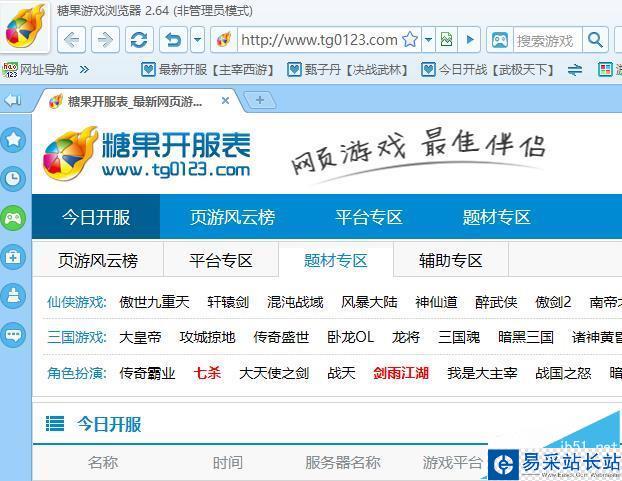Click the magnifier search button
This screenshot has height=481, width=622.
[x=595, y=40]
